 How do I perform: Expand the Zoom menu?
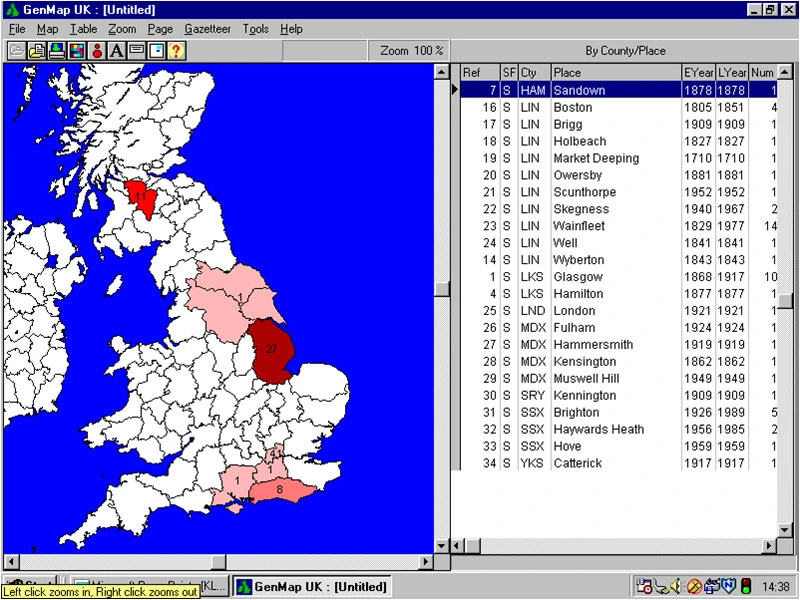tap(122, 29)
